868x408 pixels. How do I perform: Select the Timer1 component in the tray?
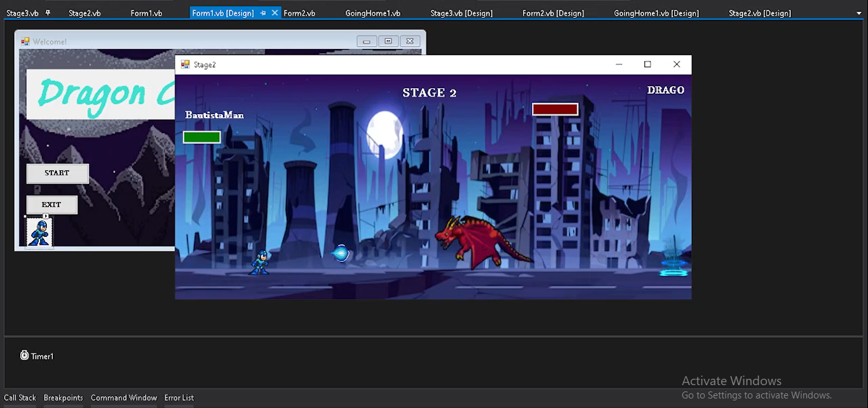coord(37,356)
